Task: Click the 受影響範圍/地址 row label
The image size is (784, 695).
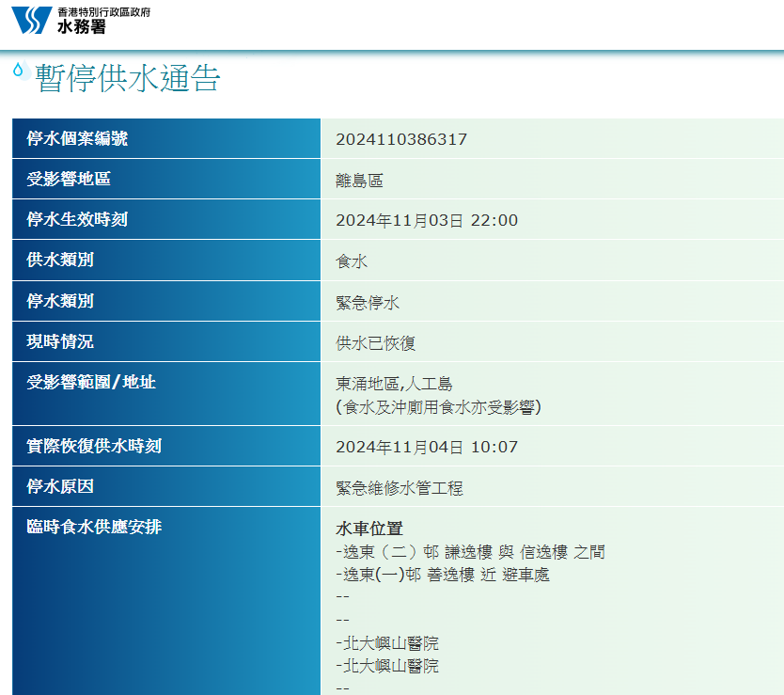Action: (91, 382)
